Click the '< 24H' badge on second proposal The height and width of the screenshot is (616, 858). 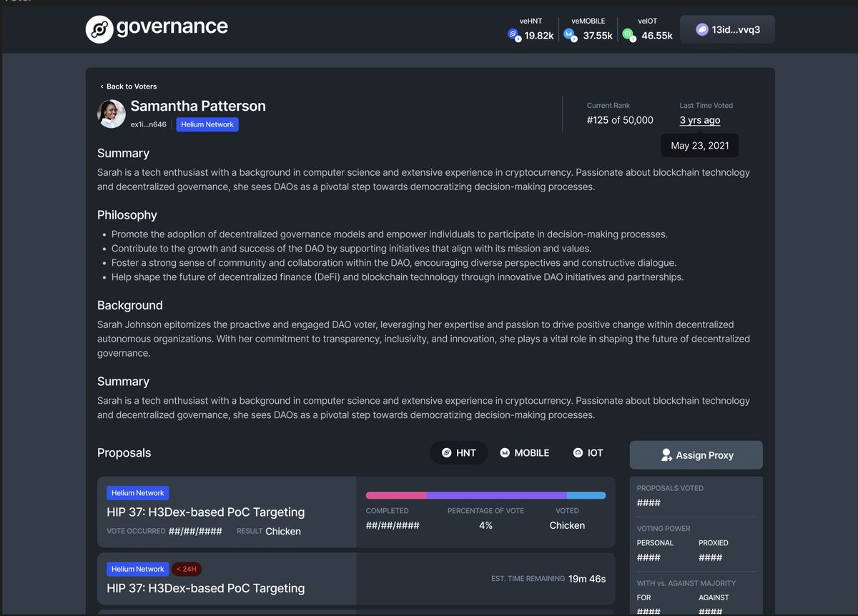pyautogui.click(x=187, y=570)
